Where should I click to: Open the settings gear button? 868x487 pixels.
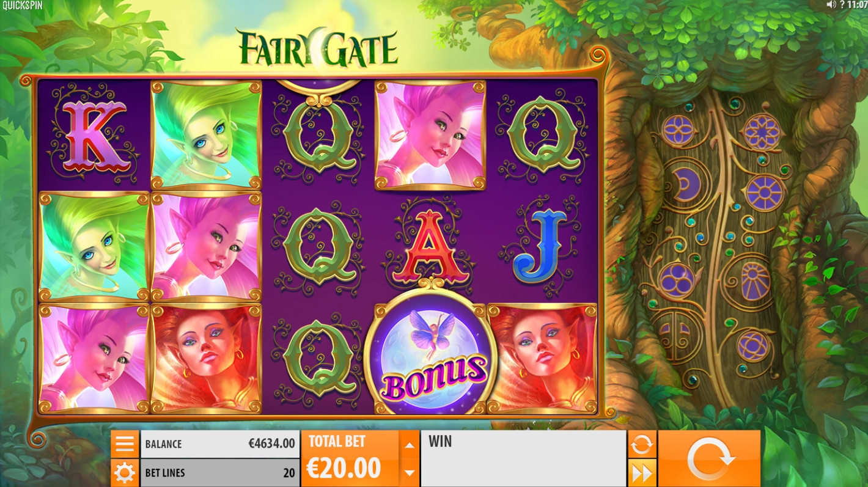coord(125,473)
